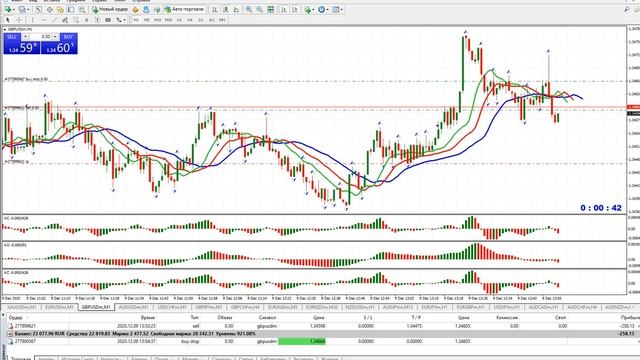Select the trendline drawing tool
640x360 pixels.
click(54, 20)
